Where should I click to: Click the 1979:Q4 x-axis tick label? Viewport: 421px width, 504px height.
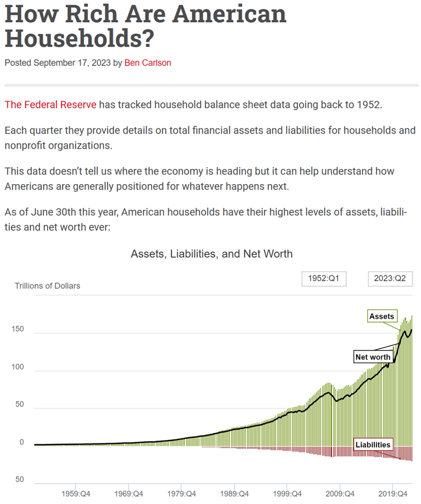pyautogui.click(x=182, y=493)
